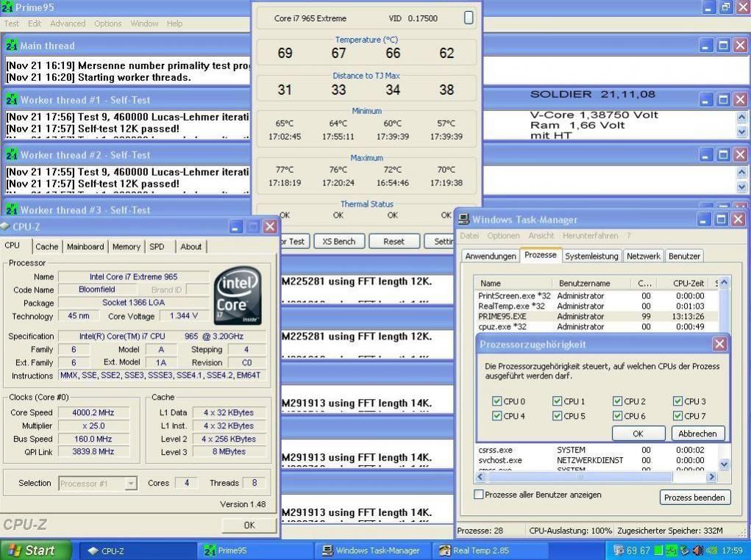Switch to the SPD tab in CPU-Z
The image size is (751, 560).
[x=157, y=246]
